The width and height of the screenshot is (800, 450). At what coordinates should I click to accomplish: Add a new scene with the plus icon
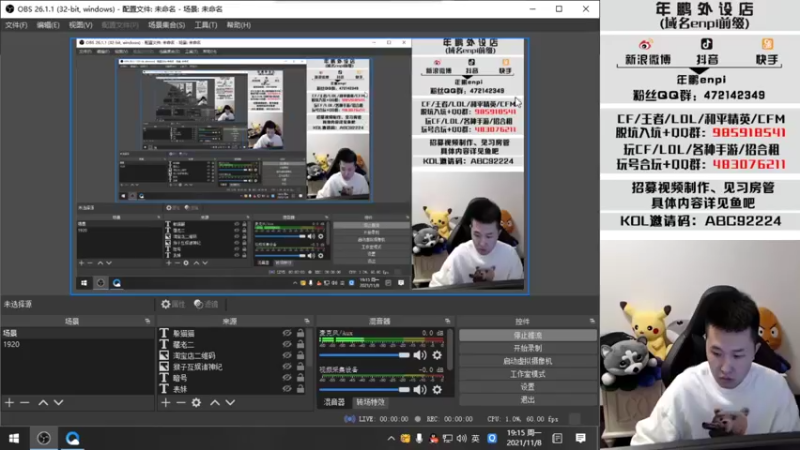9,403
